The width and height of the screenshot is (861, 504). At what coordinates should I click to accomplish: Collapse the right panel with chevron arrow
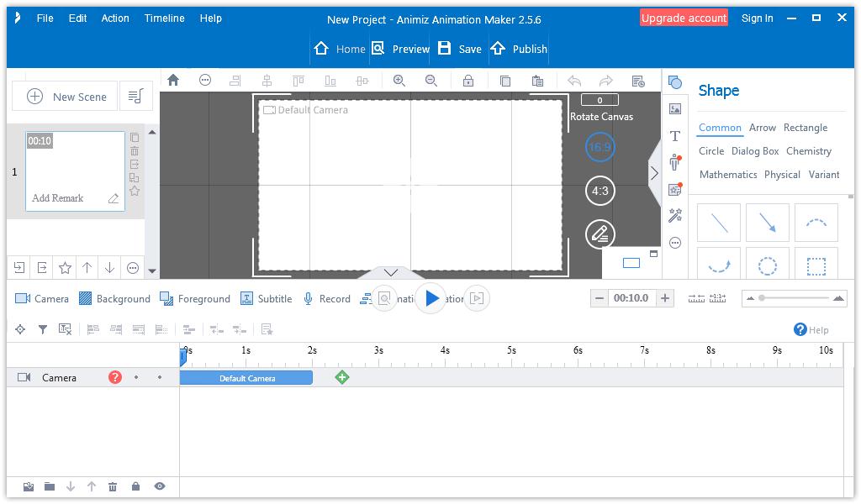click(654, 173)
